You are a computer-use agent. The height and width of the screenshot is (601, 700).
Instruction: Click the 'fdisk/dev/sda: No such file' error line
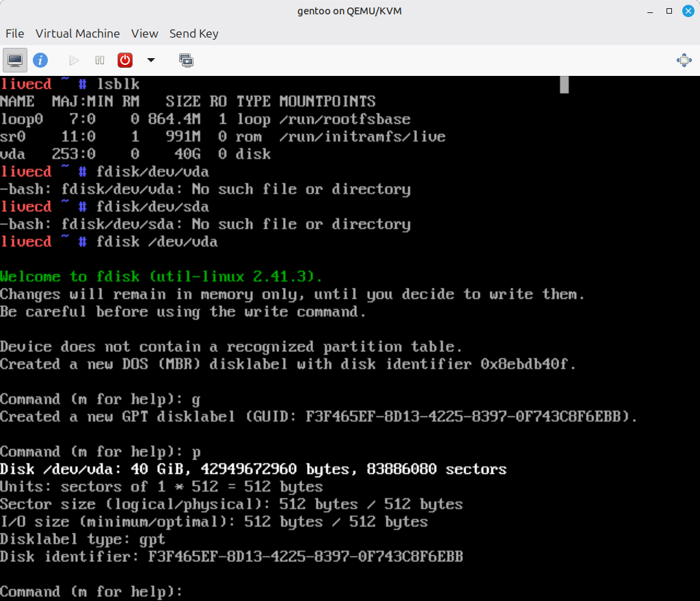coord(205,224)
